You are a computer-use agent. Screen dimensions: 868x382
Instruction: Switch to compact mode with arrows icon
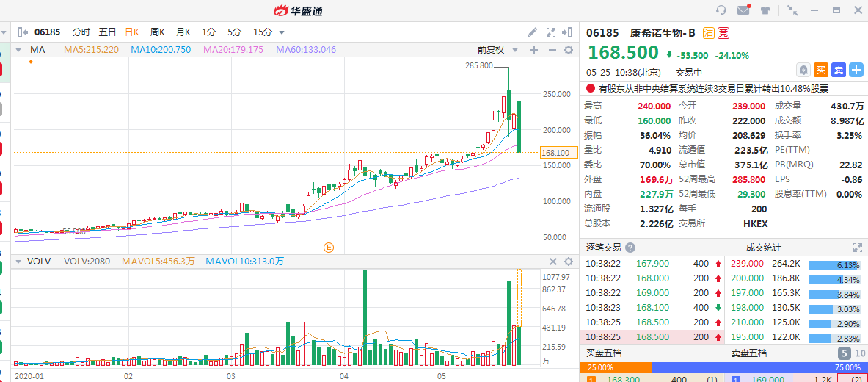coord(792,10)
